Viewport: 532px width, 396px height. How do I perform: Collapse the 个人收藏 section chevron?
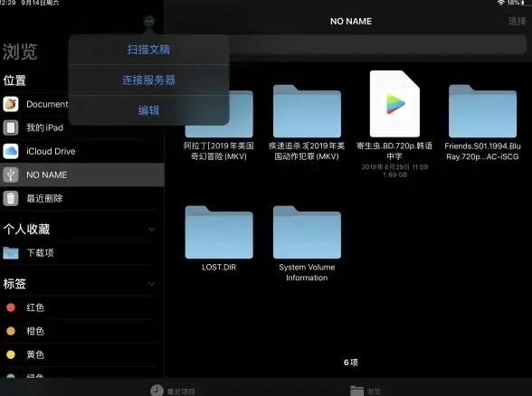(152, 230)
